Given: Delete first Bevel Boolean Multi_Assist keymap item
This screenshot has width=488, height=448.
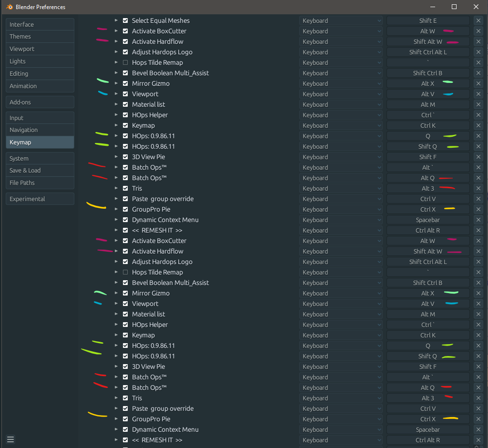Looking at the screenshot, I should click(x=478, y=73).
